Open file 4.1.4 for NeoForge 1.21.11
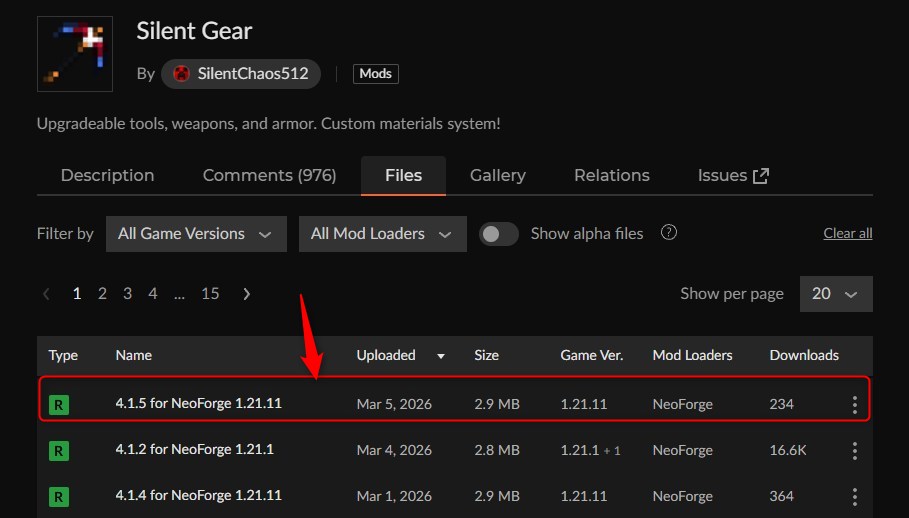This screenshot has width=909, height=518. coord(198,496)
